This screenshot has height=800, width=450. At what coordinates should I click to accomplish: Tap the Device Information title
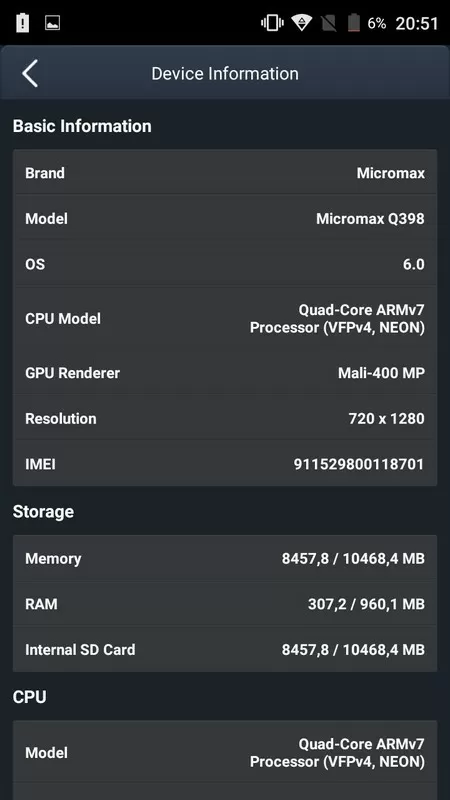[x=225, y=73]
